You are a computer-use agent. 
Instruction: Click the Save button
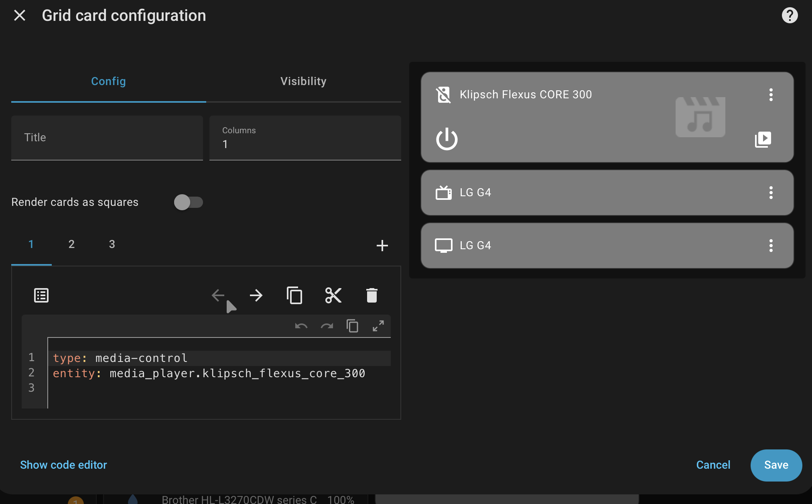click(776, 465)
